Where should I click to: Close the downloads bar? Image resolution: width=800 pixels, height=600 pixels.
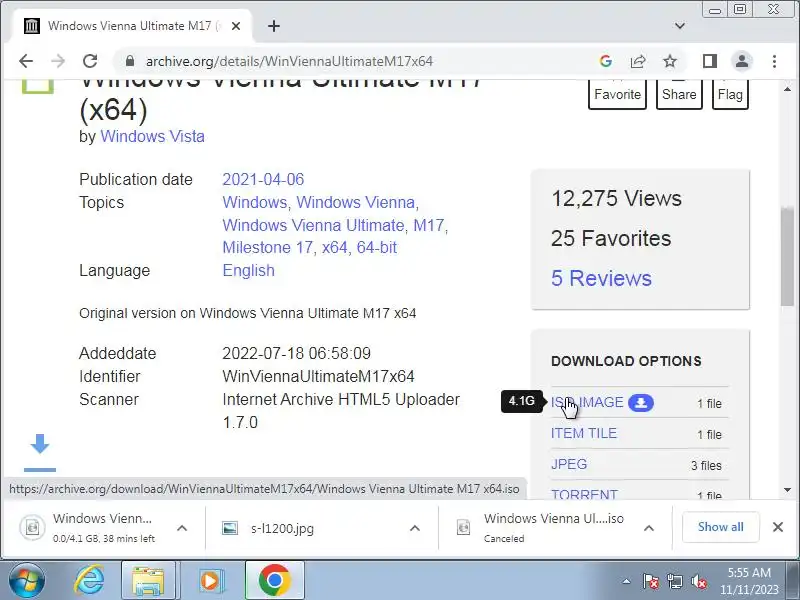coord(778,527)
